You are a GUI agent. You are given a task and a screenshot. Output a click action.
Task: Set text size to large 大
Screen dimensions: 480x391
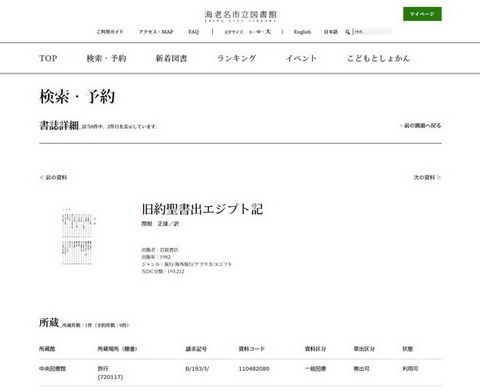tap(268, 32)
